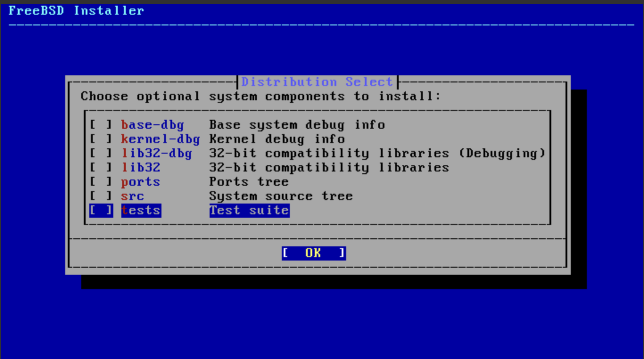The width and height of the screenshot is (644, 359).
Task: Click the 'lib32-dbg' component name
Action: coord(157,153)
